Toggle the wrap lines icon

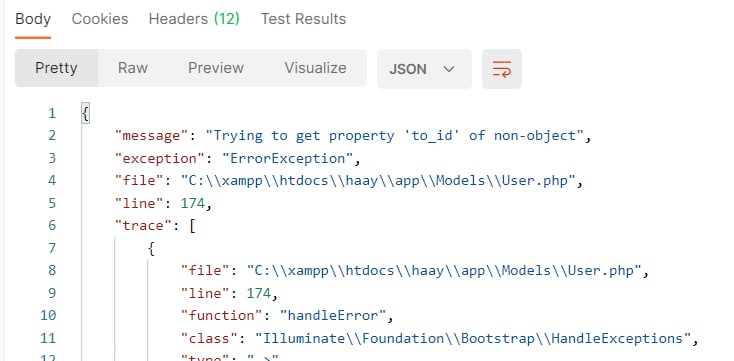coord(502,69)
